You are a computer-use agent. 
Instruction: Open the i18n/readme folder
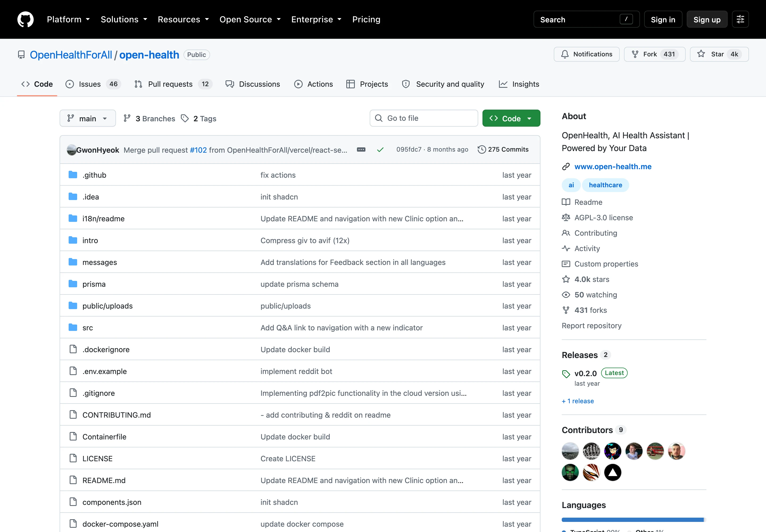[x=103, y=219]
